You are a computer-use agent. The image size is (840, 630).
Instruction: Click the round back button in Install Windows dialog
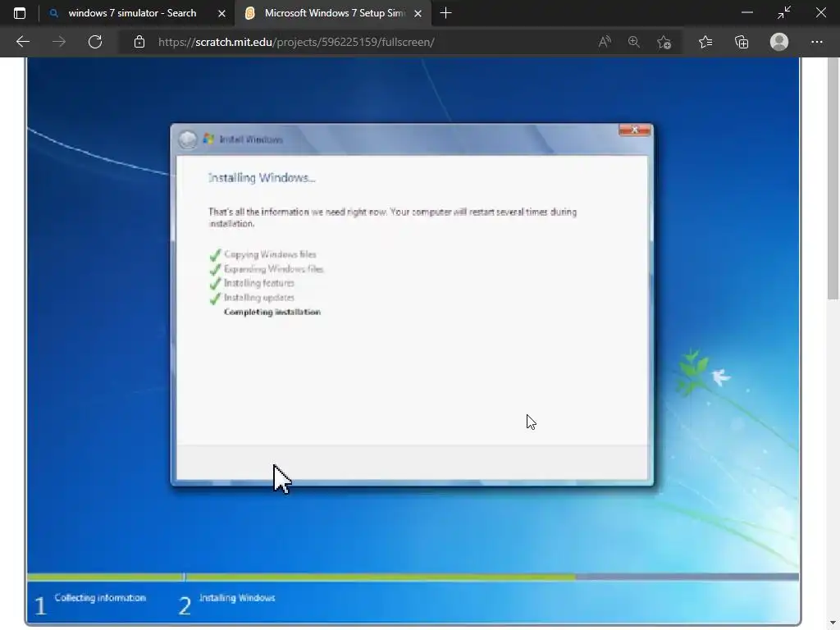point(188,139)
